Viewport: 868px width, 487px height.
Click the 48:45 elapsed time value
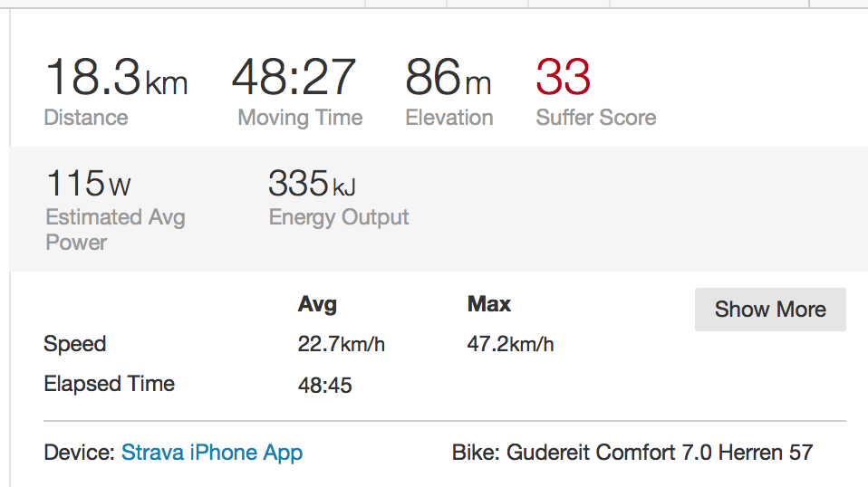tap(324, 386)
